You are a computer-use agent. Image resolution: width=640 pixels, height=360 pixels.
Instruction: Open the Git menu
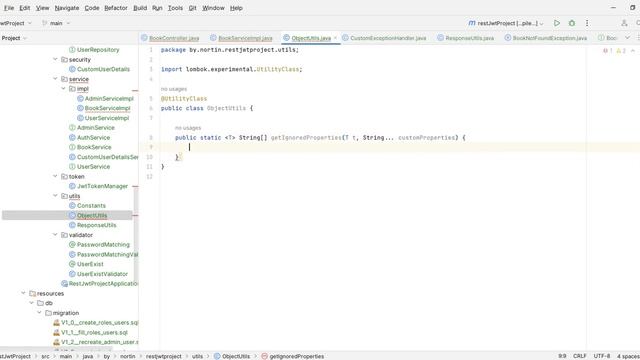point(192,8)
